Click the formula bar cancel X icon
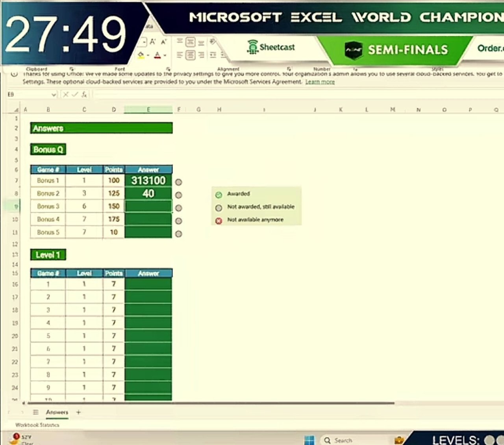The height and width of the screenshot is (445, 504). (66, 95)
